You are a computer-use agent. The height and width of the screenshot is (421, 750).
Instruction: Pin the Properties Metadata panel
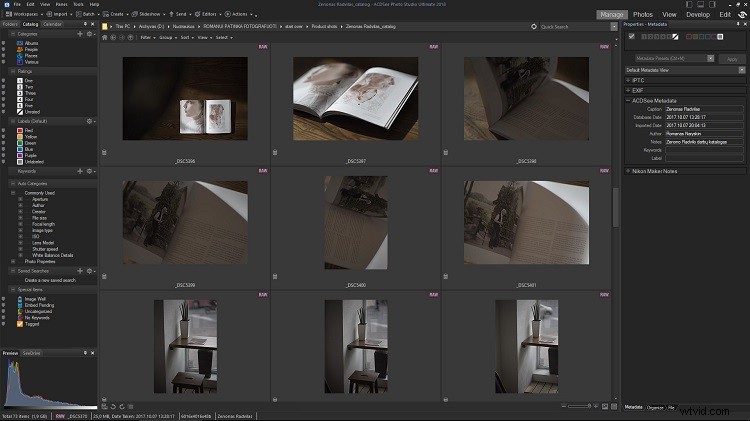point(738,24)
